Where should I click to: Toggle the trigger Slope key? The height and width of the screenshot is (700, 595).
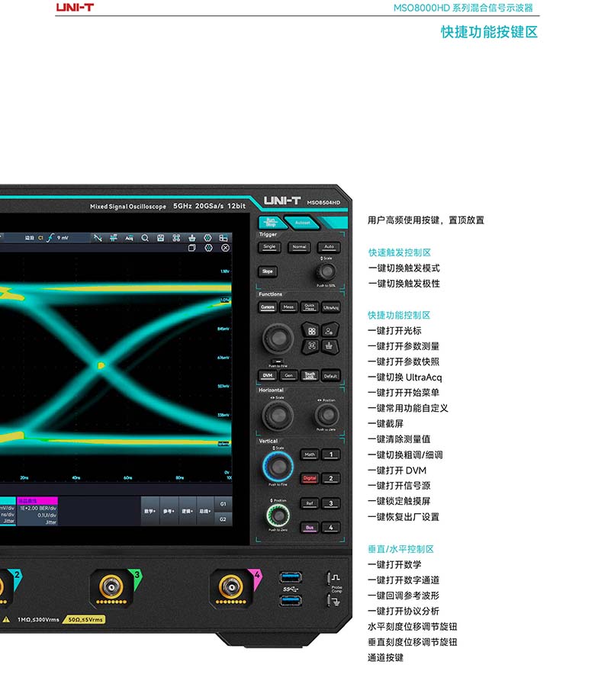(268, 271)
